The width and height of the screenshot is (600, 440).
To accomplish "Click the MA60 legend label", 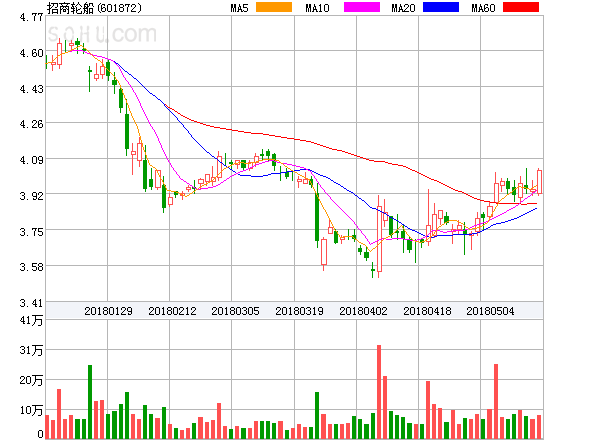I will [x=483, y=8].
